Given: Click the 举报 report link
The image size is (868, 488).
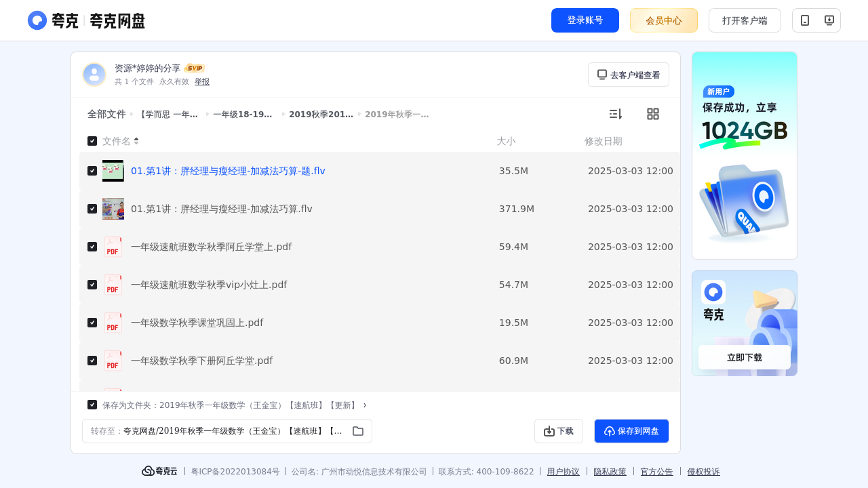Looking at the screenshot, I should [202, 81].
